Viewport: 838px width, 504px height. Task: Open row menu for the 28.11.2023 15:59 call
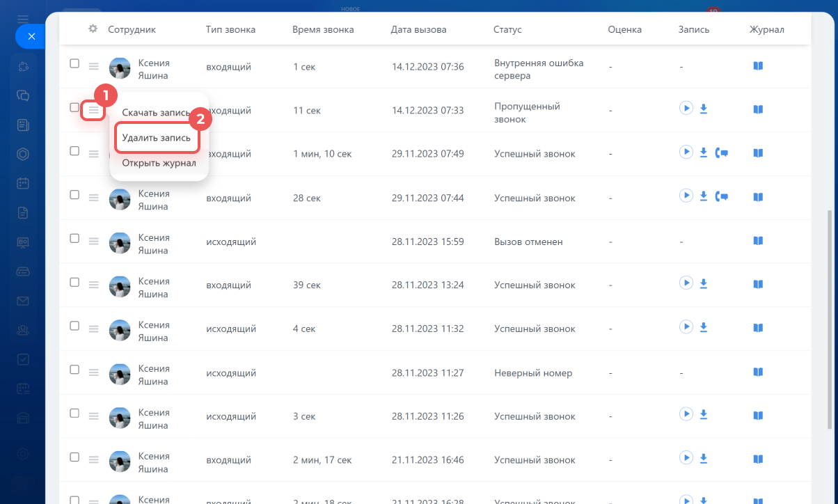point(94,241)
